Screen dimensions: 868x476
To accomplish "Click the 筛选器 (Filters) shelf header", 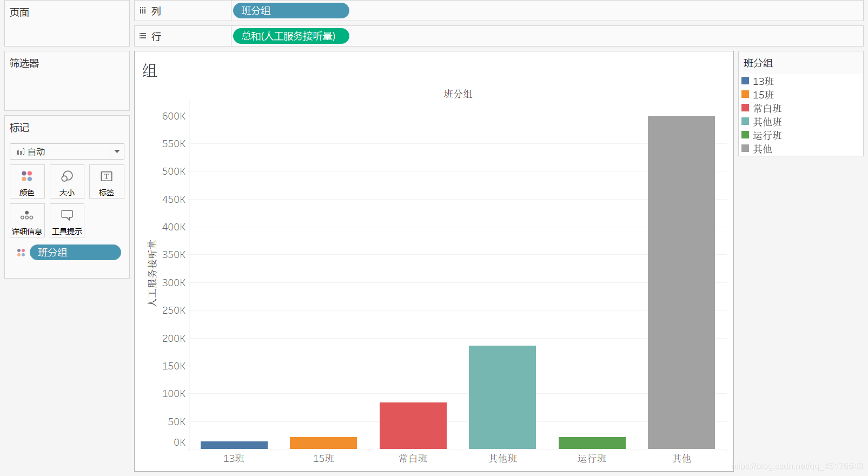I will 24,63.
